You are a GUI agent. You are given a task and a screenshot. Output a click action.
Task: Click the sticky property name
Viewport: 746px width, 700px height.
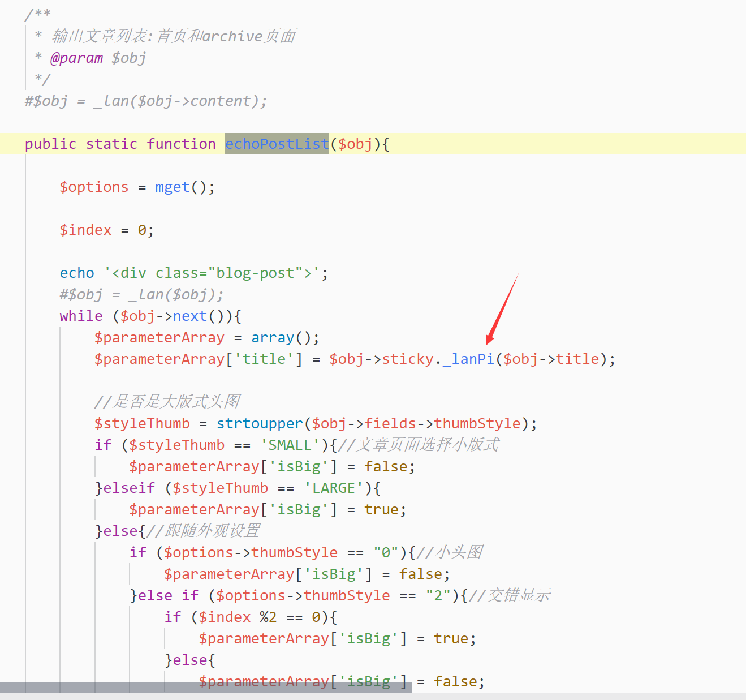click(x=408, y=359)
